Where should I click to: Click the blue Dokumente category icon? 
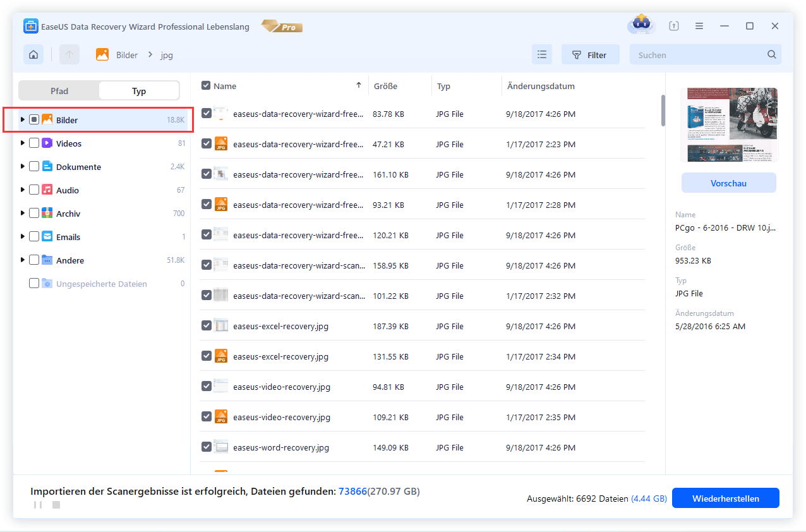[47, 167]
